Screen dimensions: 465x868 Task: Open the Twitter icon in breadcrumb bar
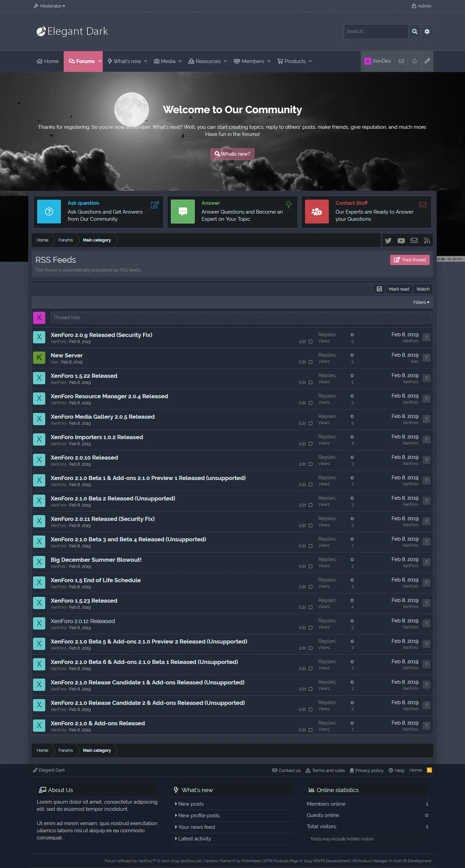tap(388, 241)
